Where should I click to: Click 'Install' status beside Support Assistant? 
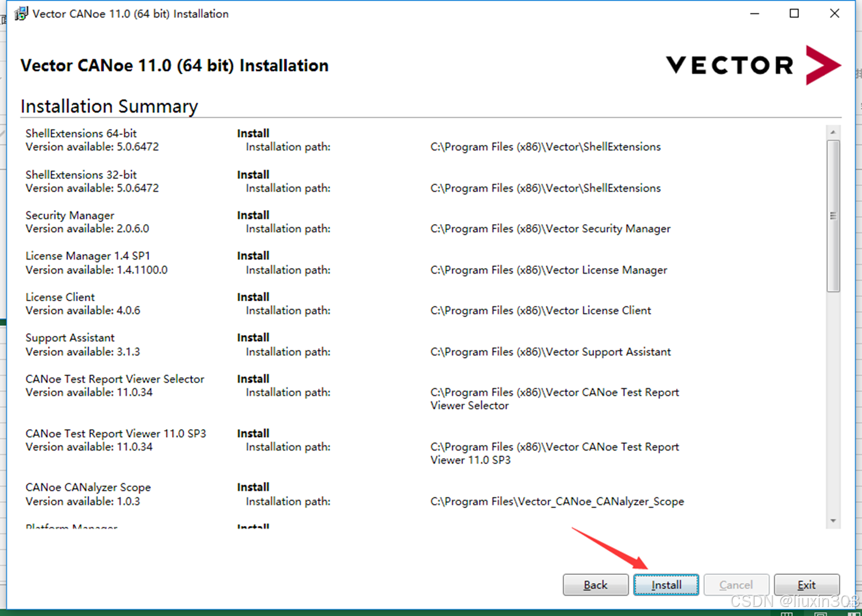point(253,337)
